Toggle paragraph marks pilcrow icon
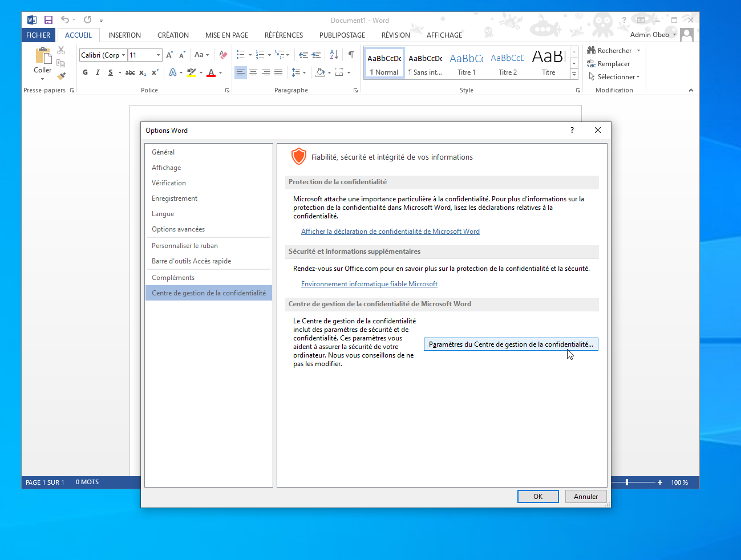This screenshot has width=741, height=560. coord(351,55)
